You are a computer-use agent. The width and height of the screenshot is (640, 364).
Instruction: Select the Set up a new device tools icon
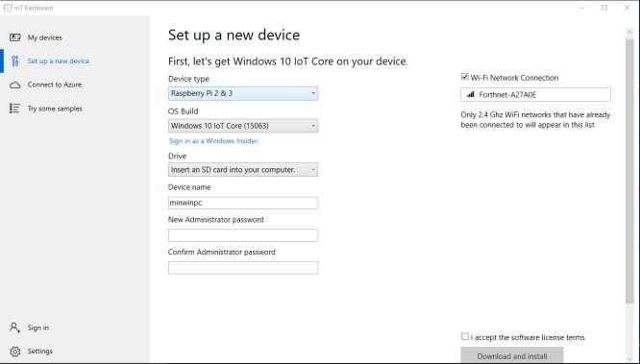coord(15,61)
